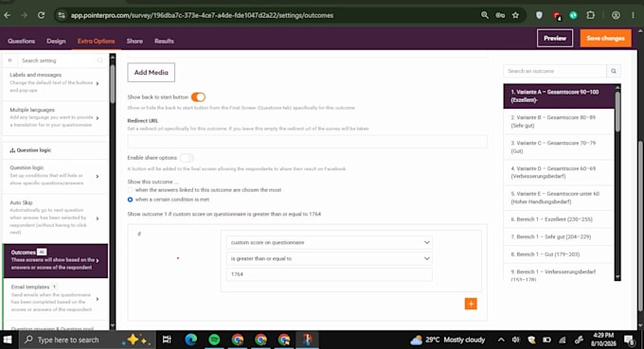This screenshot has height=349, width=644.
Task: Open browser zoom magnifier icon
Action: pyautogui.click(x=485, y=15)
